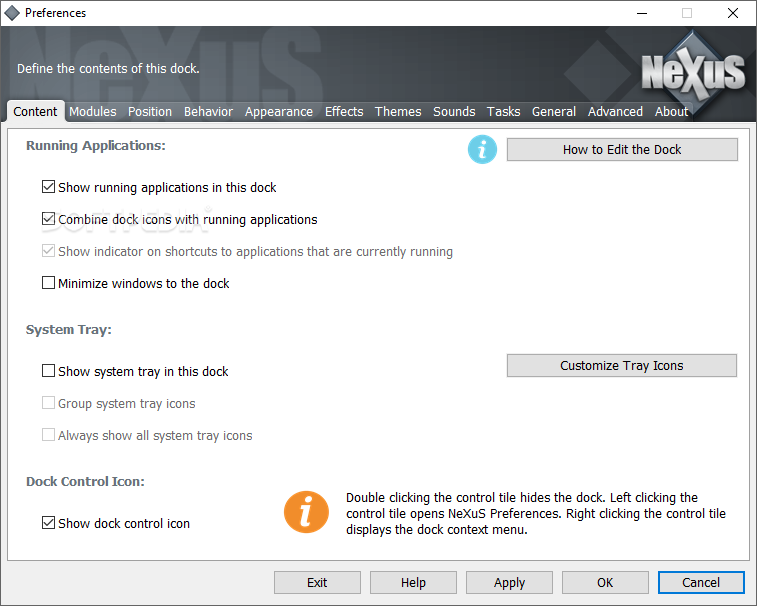Click How to Edit the Dock button
The height and width of the screenshot is (606, 757).
(622, 150)
